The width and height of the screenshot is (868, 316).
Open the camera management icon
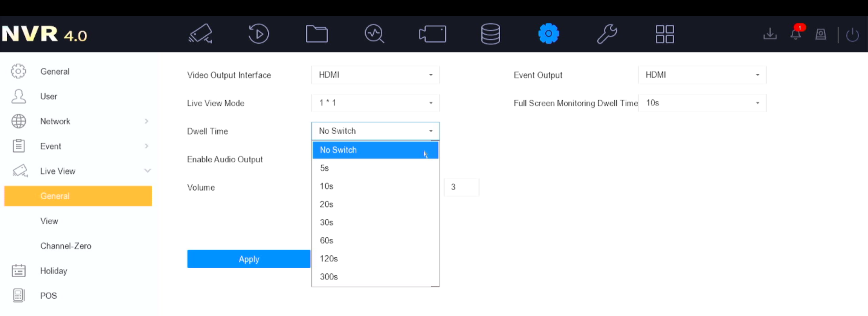coord(200,34)
